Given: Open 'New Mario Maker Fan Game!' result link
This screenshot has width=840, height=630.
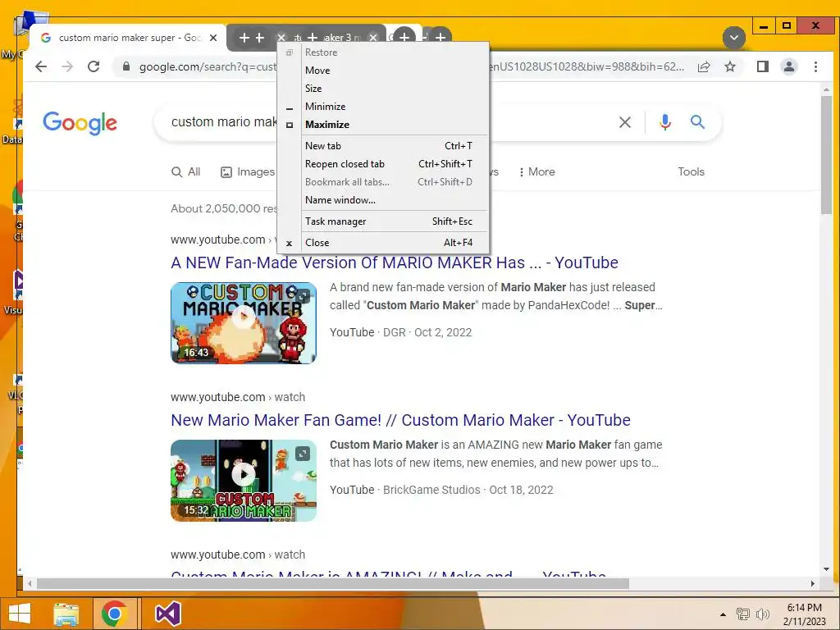Looking at the screenshot, I should 400,420.
